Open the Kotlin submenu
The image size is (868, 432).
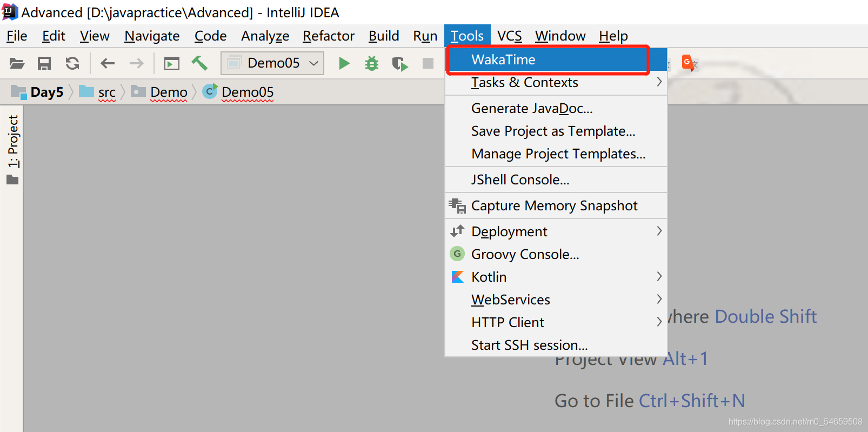point(556,277)
